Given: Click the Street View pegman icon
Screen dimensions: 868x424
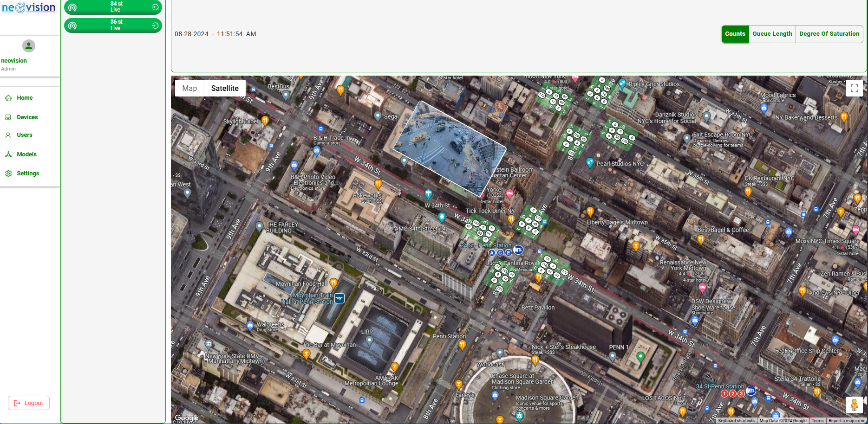Looking at the screenshot, I should click(x=854, y=405).
